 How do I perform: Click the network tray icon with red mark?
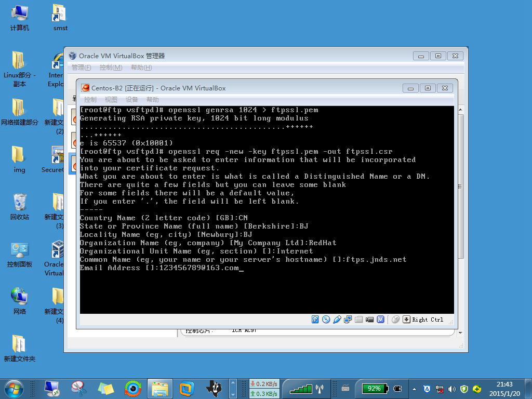440,389
